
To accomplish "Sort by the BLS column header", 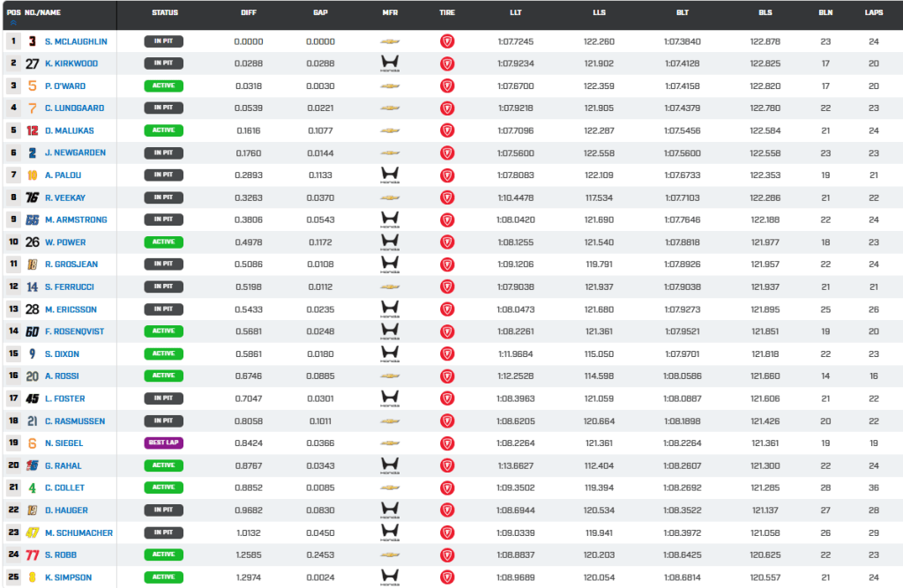I will click(x=765, y=12).
